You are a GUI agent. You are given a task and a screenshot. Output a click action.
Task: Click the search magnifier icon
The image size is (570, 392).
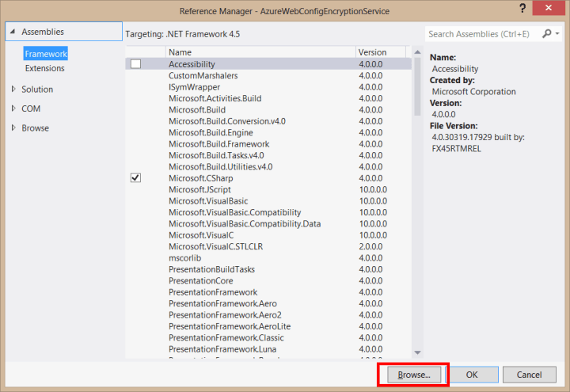pos(546,34)
